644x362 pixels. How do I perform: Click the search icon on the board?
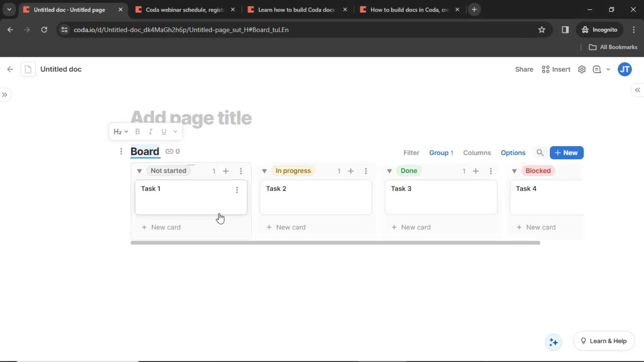[x=540, y=153]
